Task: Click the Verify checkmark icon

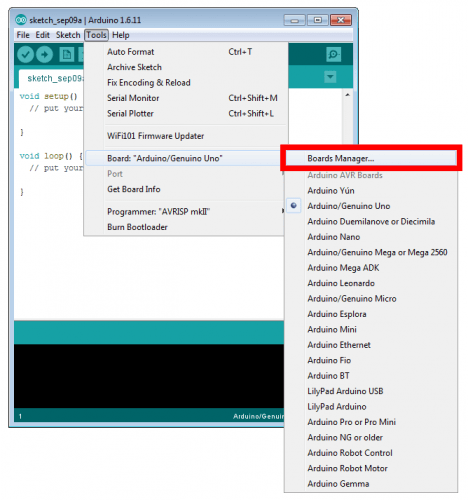Action: [25, 55]
